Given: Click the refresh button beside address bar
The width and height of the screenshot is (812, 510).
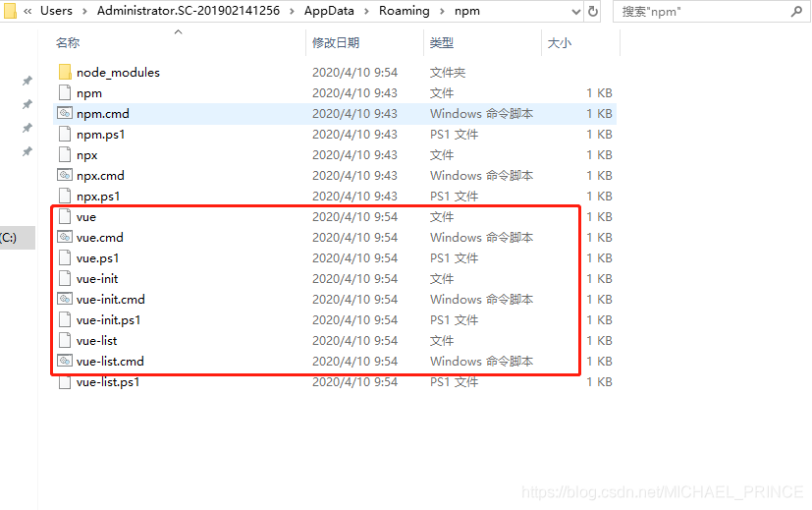Looking at the screenshot, I should 593,11.
